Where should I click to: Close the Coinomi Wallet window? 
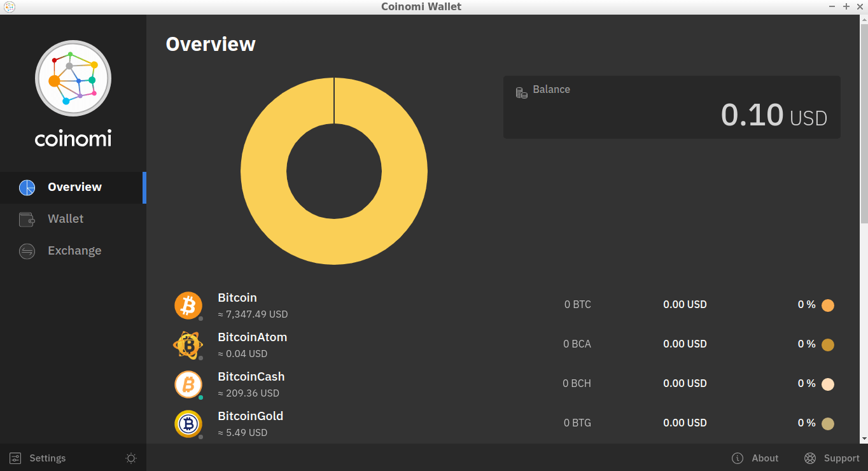coord(860,6)
